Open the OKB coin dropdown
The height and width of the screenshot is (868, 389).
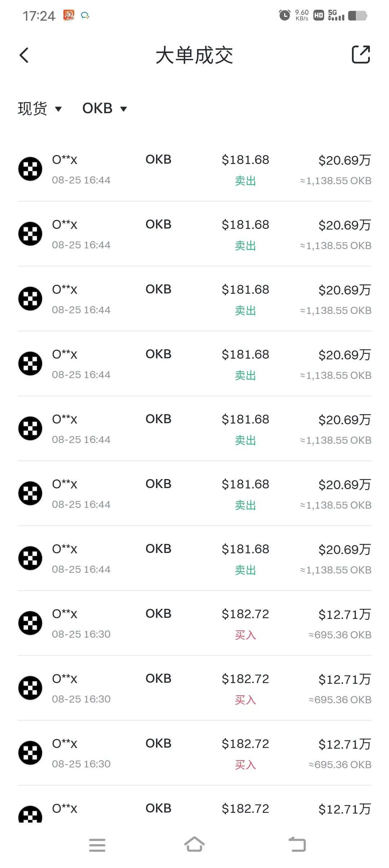[x=104, y=108]
